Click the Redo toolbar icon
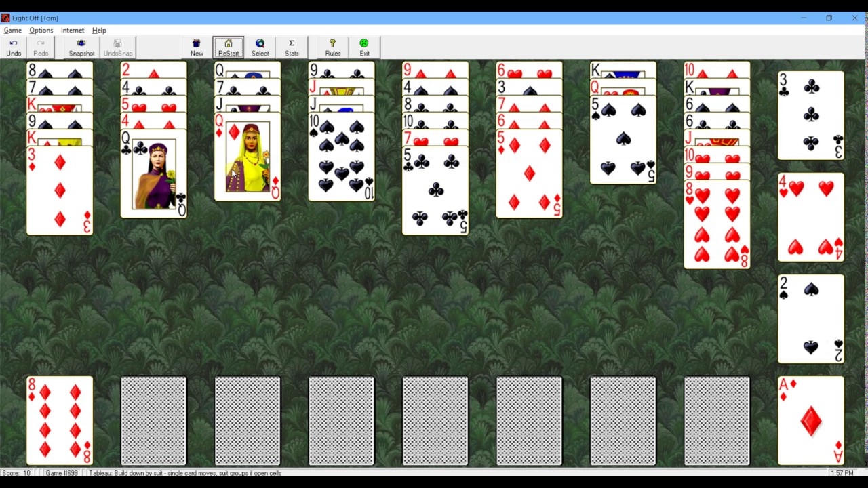868x488 pixels. [x=40, y=47]
